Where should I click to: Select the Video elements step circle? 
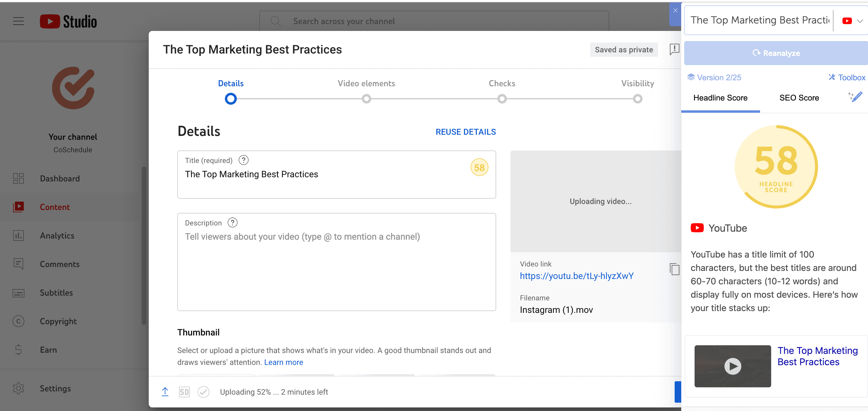tap(366, 99)
